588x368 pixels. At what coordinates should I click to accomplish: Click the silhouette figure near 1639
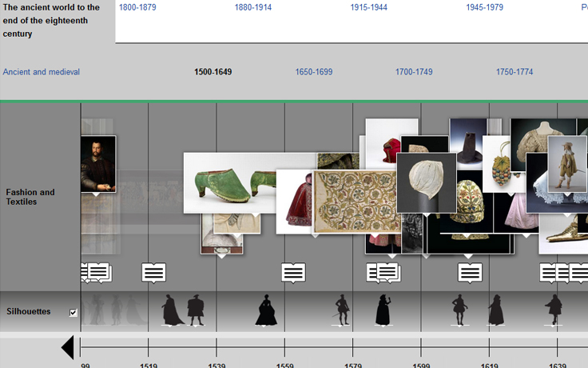[553, 310]
